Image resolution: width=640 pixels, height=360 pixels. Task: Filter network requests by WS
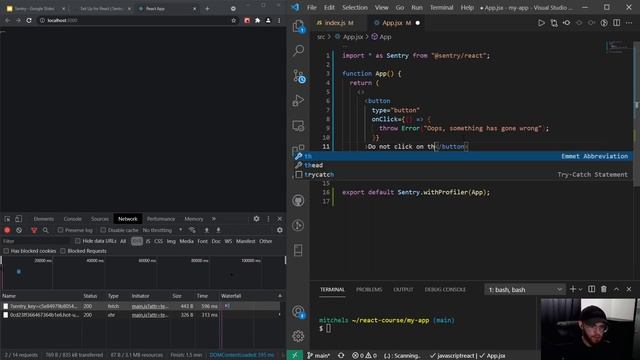point(228,241)
